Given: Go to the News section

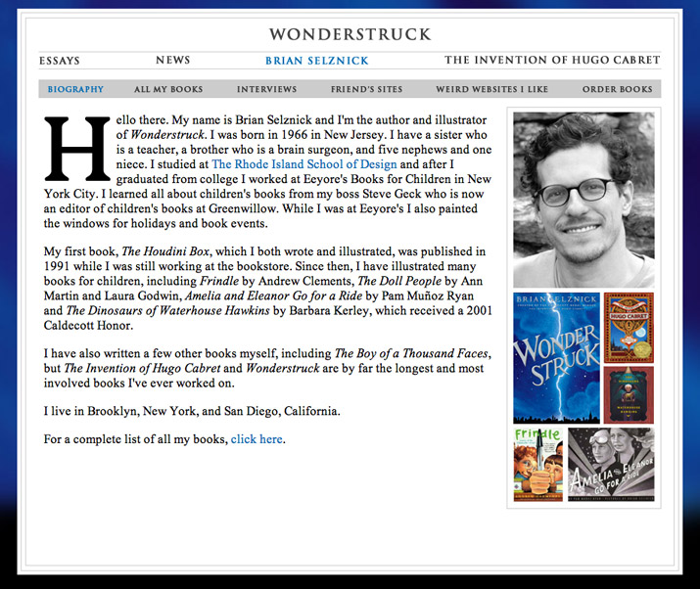Looking at the screenshot, I should pos(172,60).
